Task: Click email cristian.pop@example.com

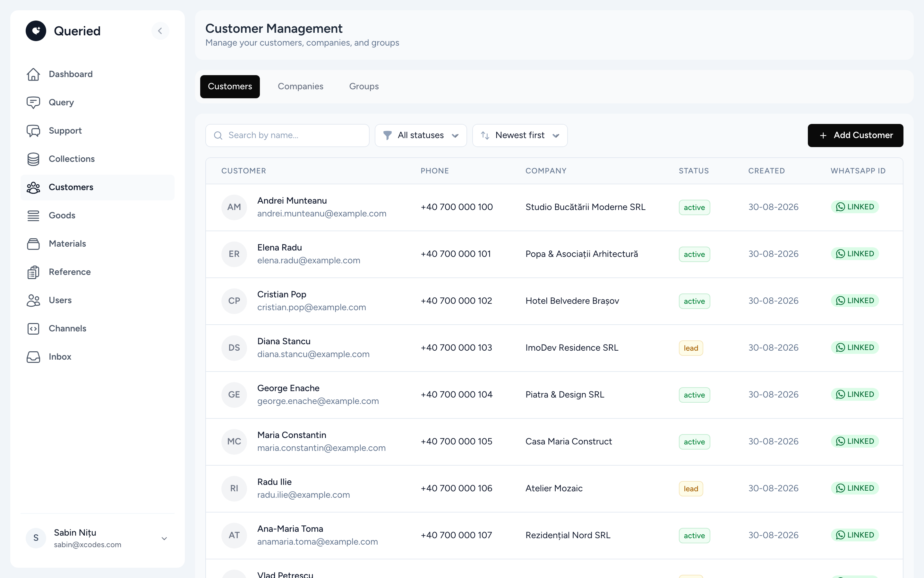Action: tap(312, 307)
